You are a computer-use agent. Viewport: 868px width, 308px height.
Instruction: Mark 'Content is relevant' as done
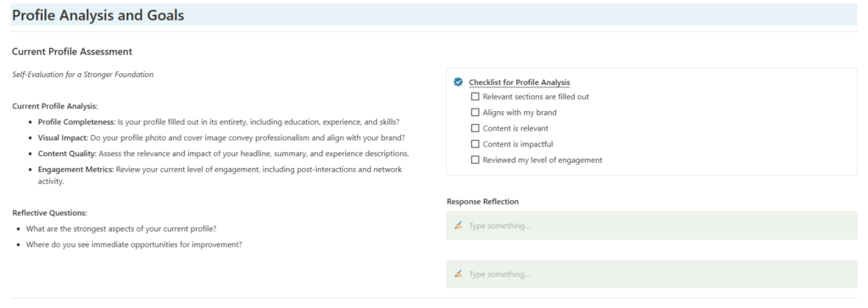(475, 128)
